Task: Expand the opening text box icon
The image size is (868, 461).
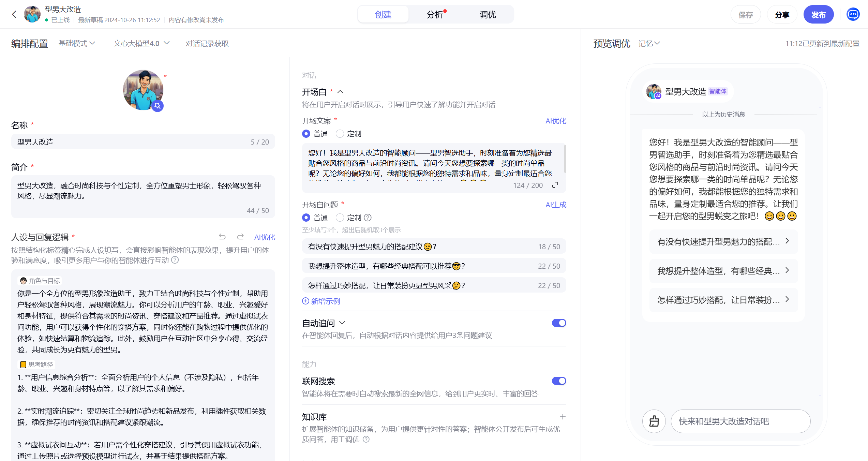Action: [555, 185]
